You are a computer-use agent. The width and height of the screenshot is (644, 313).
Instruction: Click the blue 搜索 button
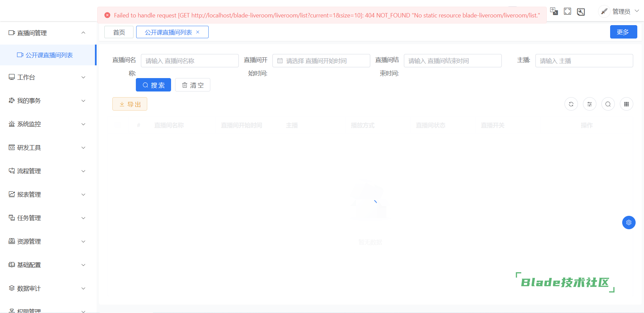coord(153,85)
